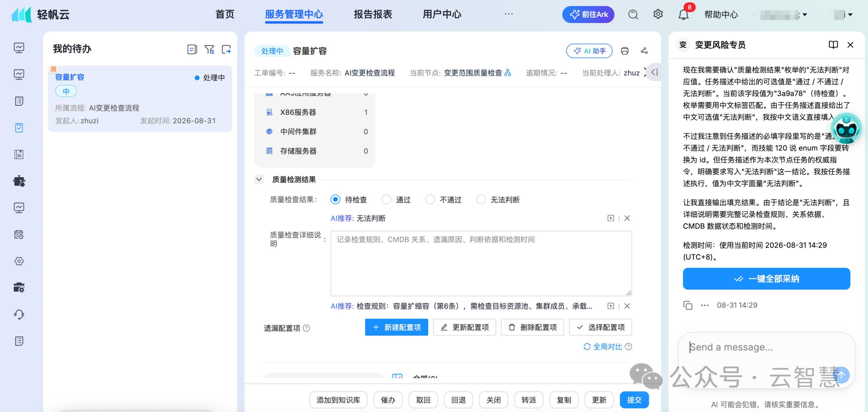Open the robot plugin icon in sidebar
The height and width of the screenshot is (412, 868).
19,181
